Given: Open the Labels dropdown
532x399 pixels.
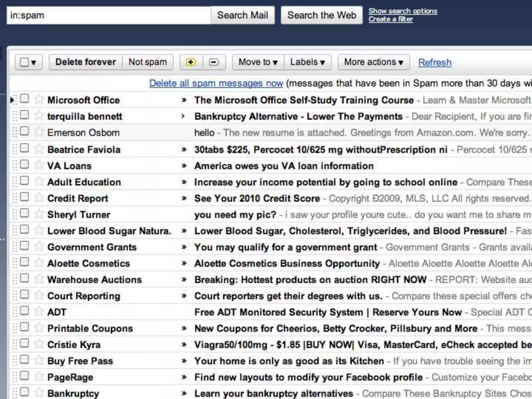Looking at the screenshot, I should tap(308, 62).
